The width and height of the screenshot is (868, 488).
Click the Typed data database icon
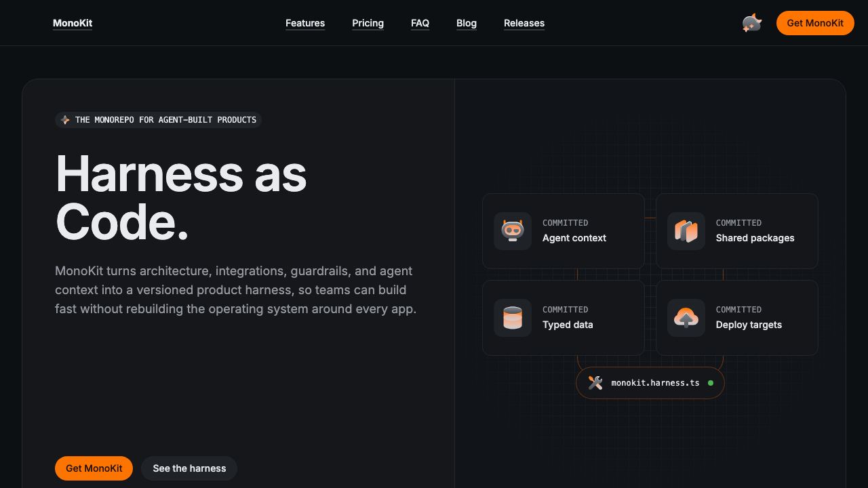pyautogui.click(x=513, y=318)
